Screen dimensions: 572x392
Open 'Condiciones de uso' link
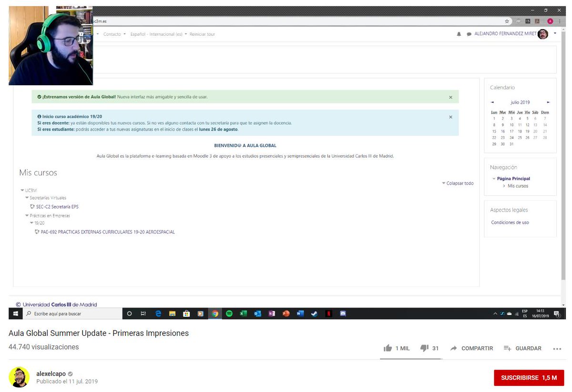pyautogui.click(x=510, y=222)
